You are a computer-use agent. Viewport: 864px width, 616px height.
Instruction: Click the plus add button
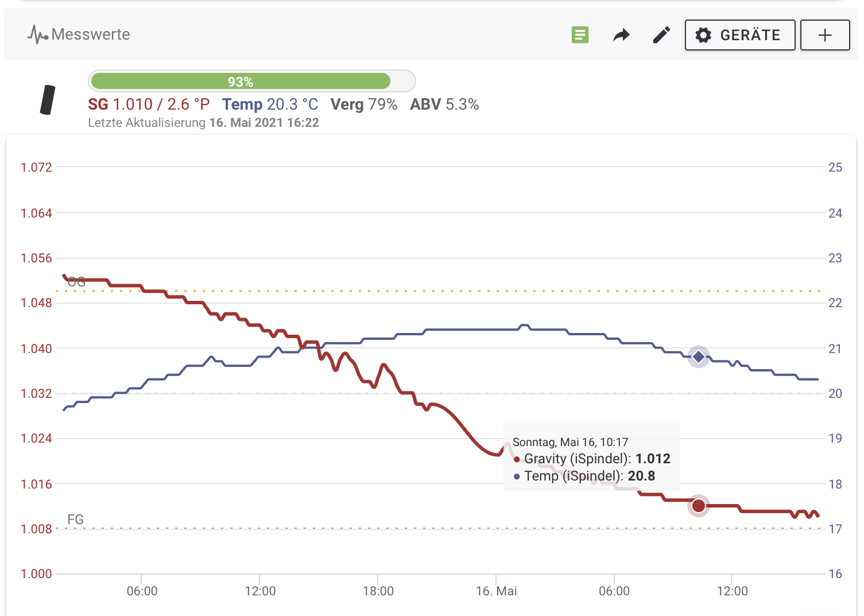[x=824, y=35]
